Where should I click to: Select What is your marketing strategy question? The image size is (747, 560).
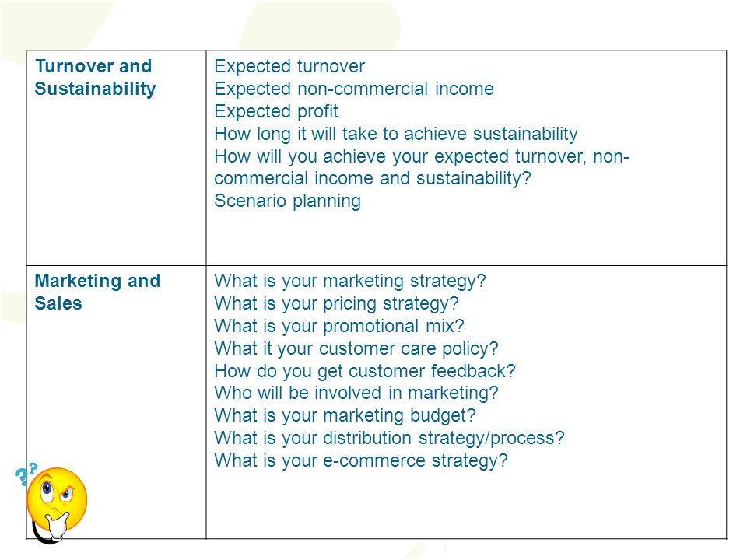(x=349, y=281)
